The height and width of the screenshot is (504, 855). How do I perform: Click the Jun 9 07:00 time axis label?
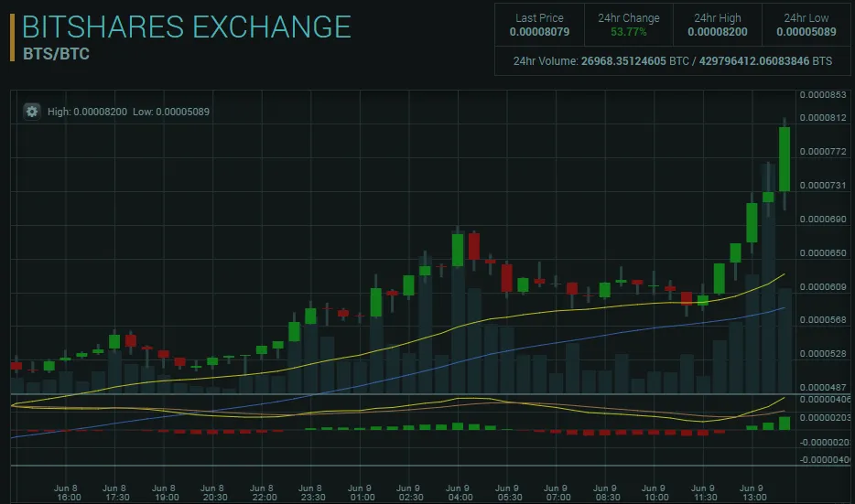coord(557,492)
